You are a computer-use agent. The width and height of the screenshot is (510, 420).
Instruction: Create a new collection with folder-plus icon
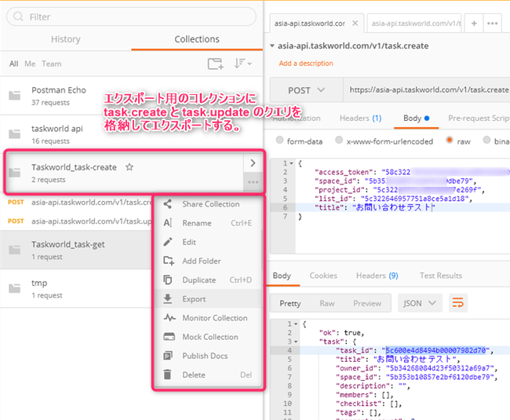(215, 64)
